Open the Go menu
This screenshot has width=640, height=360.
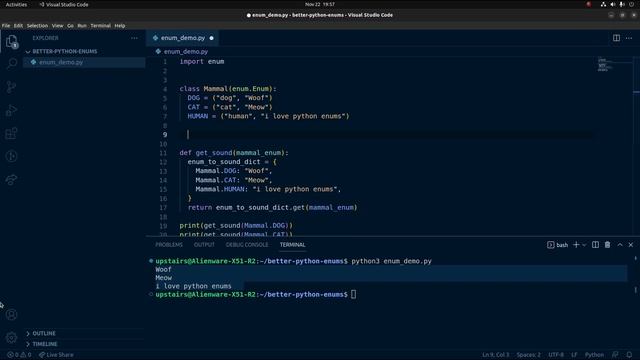71,25
